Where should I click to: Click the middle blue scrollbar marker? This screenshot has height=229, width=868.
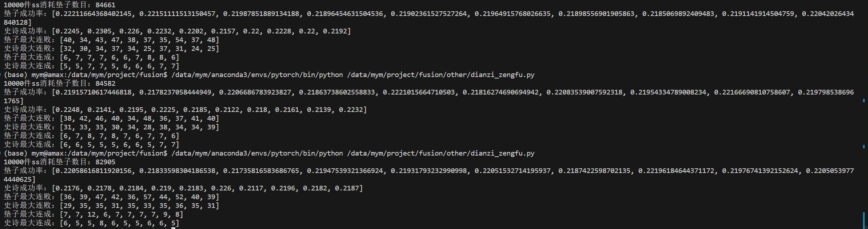pos(864,146)
